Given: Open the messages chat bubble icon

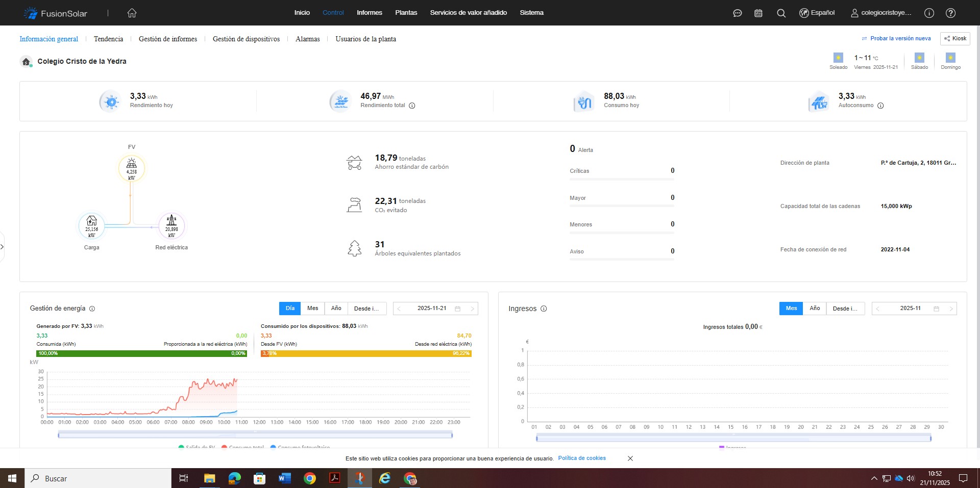Looking at the screenshot, I should 737,13.
